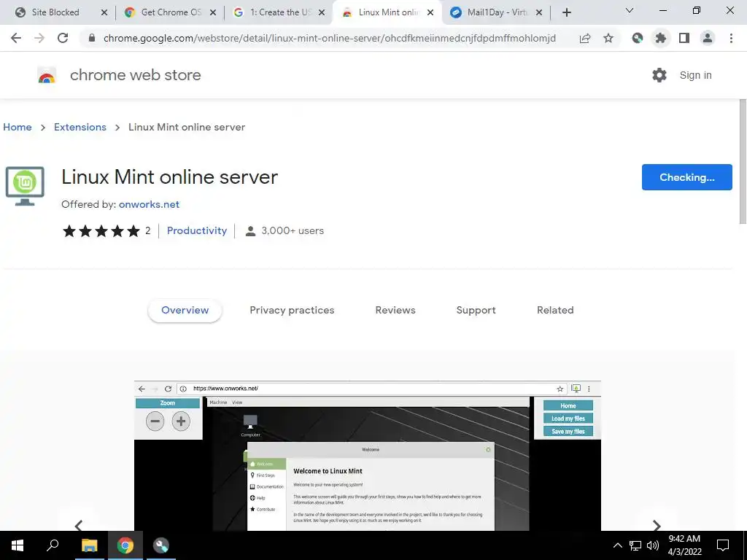Show the next screenshot with right arrow
747x560 pixels.
(657, 525)
